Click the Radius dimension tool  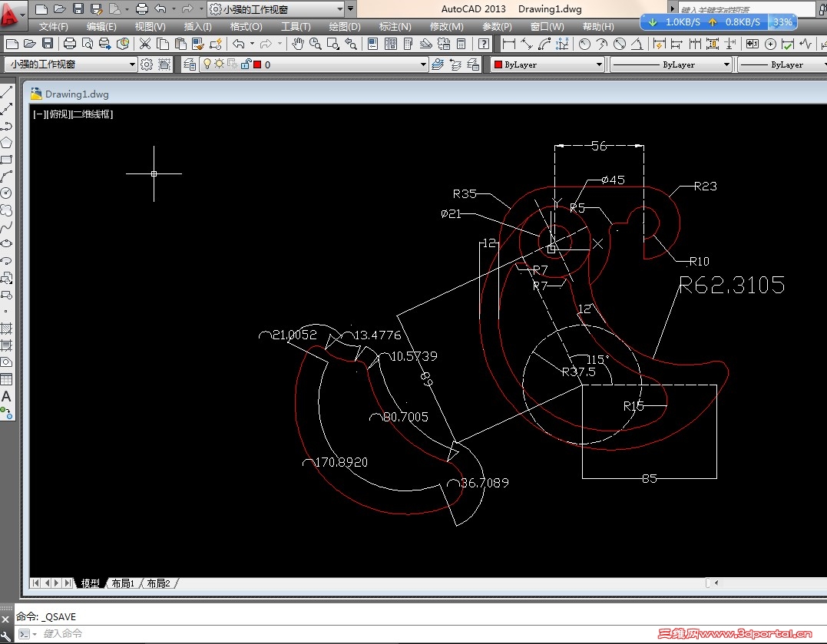coord(584,44)
